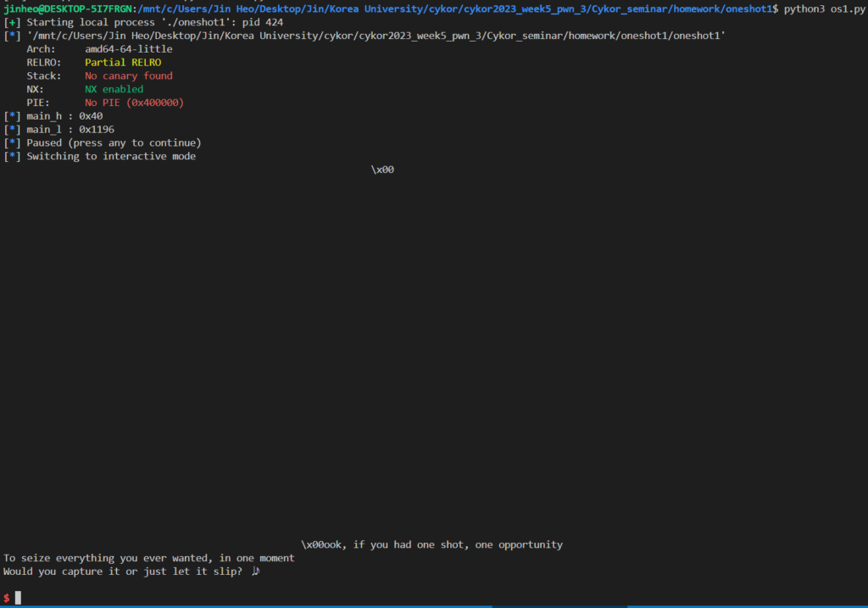Click the oneshot1 binary path line
868x608 pixels.
(364, 36)
